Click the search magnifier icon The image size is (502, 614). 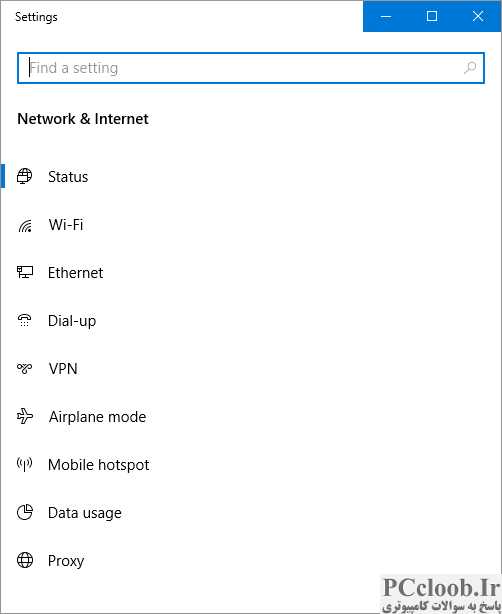point(469,68)
